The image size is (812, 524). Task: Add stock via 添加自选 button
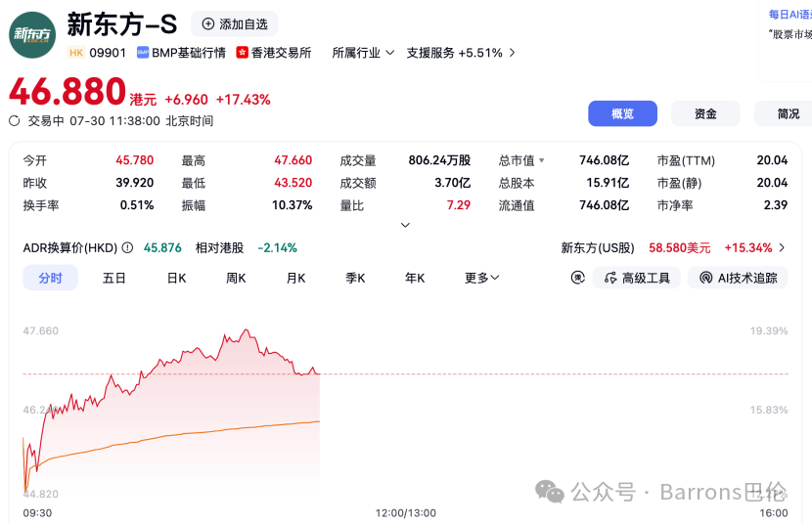(x=235, y=24)
